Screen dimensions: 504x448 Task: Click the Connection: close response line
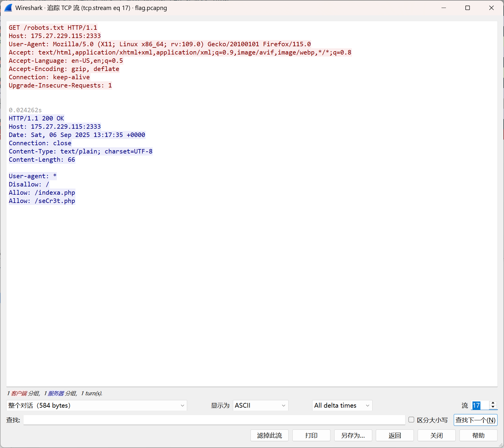40,143
